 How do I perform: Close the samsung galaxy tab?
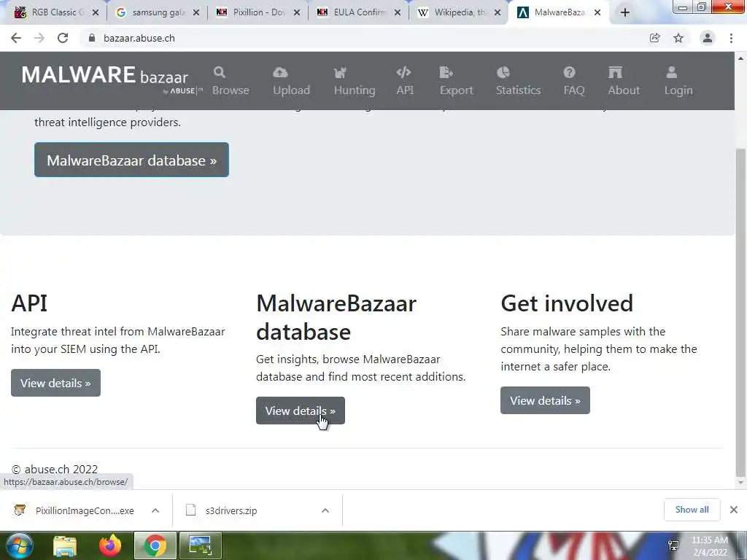tap(196, 13)
